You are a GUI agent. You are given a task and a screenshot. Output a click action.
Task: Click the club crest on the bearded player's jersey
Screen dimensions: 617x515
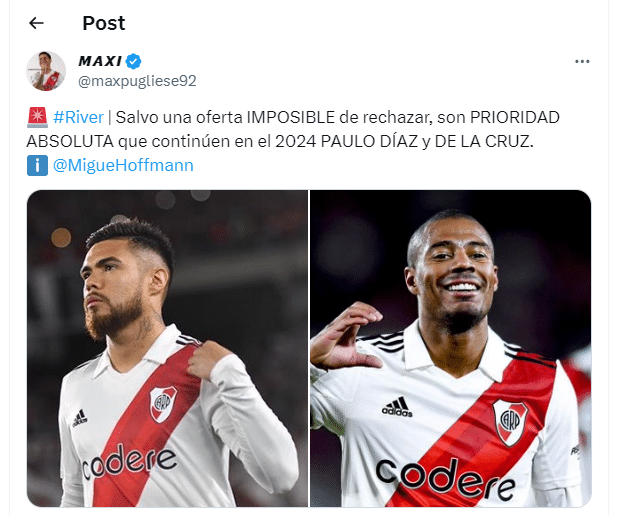tap(163, 404)
